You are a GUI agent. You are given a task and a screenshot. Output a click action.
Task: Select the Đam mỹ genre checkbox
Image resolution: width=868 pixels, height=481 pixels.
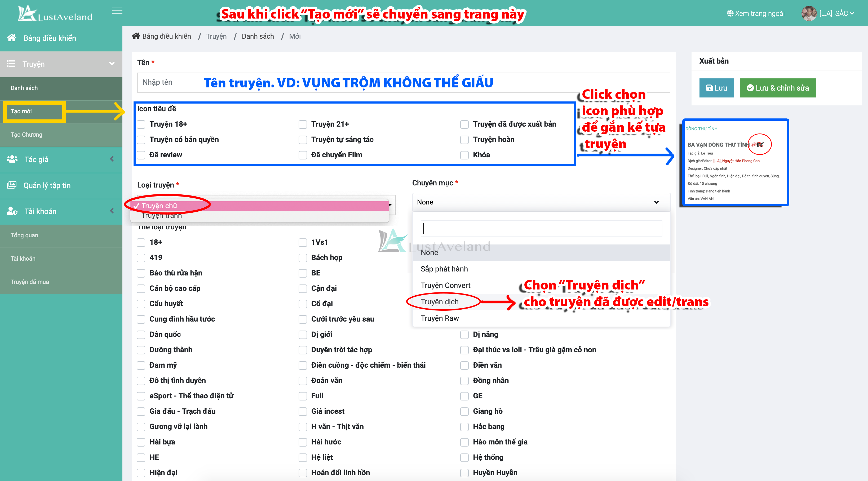tap(141, 365)
